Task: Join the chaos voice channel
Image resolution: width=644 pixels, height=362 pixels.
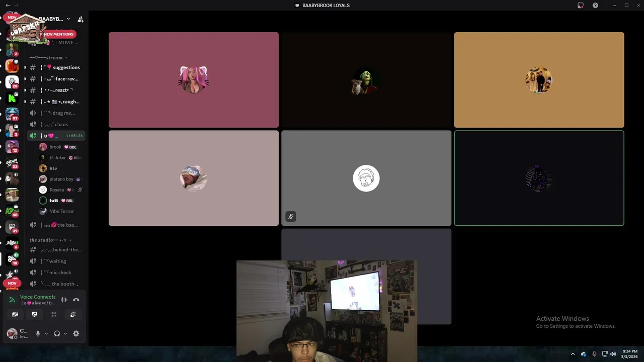Action: coord(56,124)
